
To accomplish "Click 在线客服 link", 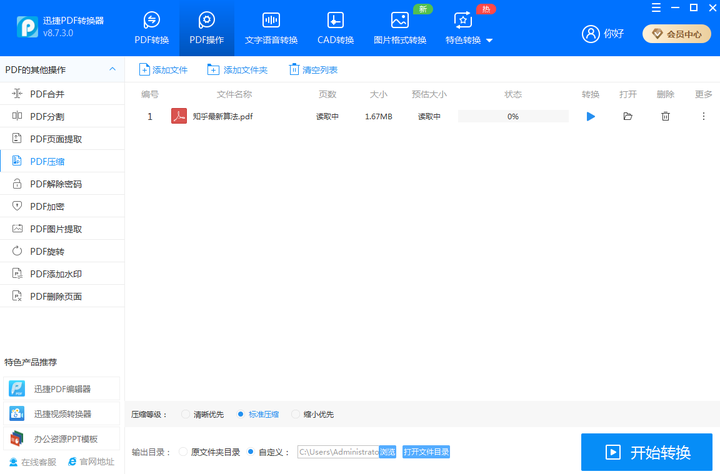I will pos(33,462).
